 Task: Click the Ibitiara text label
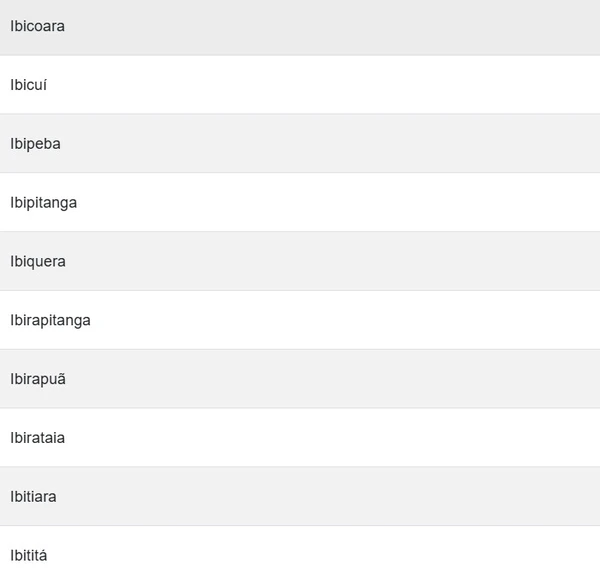[34, 497]
